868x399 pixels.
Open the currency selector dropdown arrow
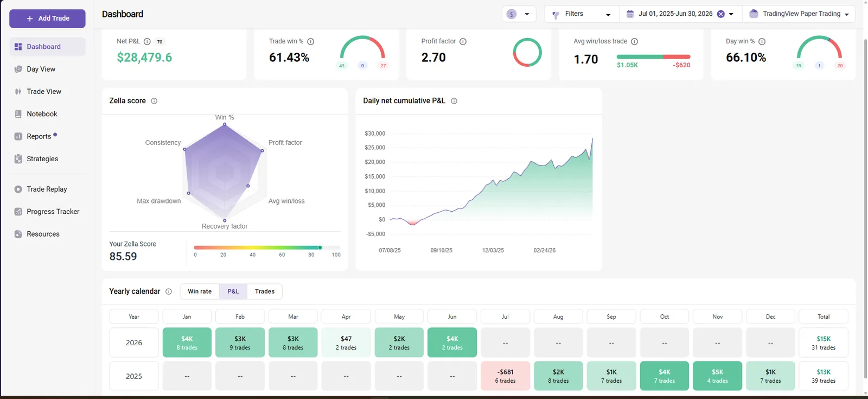click(x=527, y=14)
